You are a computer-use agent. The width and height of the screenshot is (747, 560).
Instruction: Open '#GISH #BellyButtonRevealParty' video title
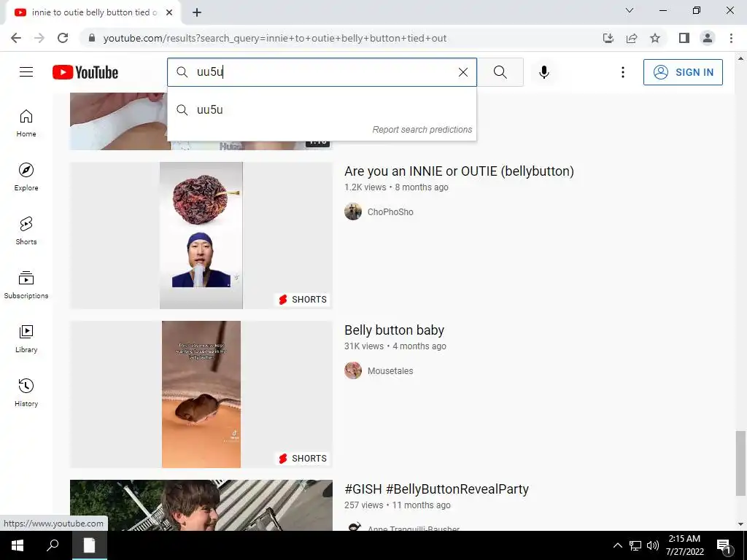pos(436,489)
